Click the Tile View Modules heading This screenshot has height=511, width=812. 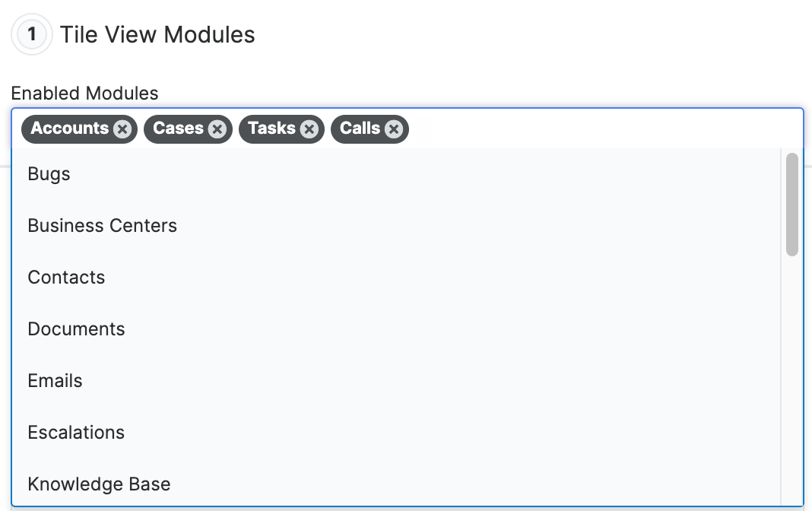157,34
